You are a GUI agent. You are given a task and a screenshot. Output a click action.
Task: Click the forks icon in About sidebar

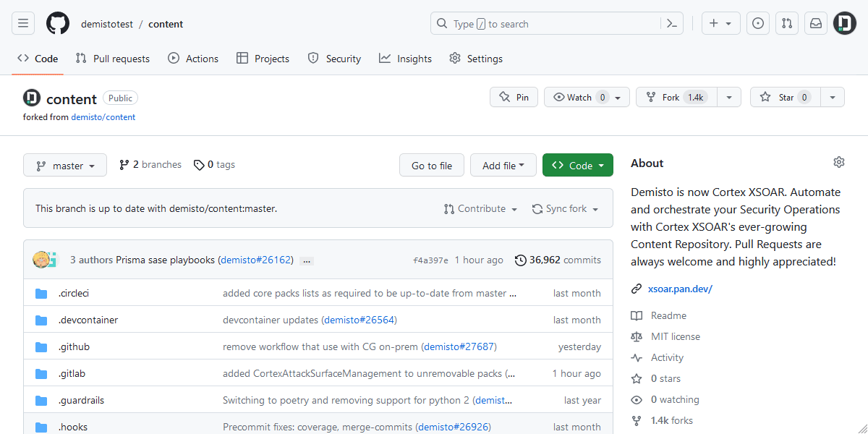coord(637,420)
